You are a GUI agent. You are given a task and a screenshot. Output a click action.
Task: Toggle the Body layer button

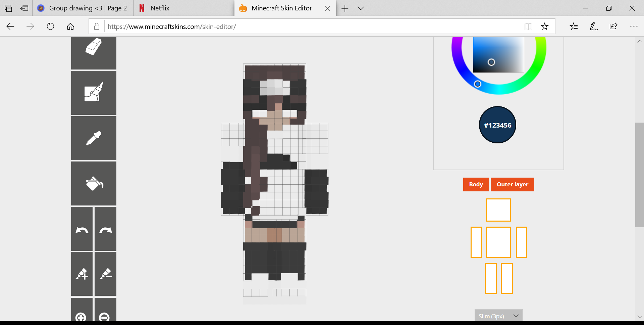pyautogui.click(x=476, y=184)
